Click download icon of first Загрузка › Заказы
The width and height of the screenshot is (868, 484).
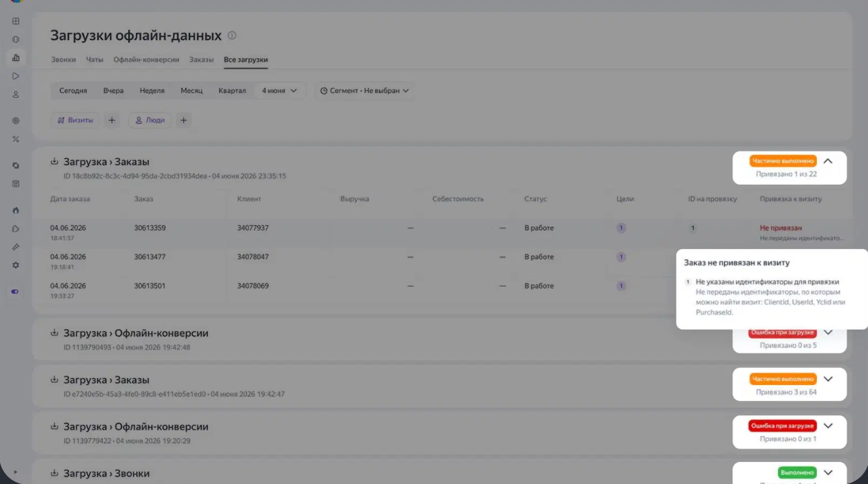pyautogui.click(x=54, y=161)
